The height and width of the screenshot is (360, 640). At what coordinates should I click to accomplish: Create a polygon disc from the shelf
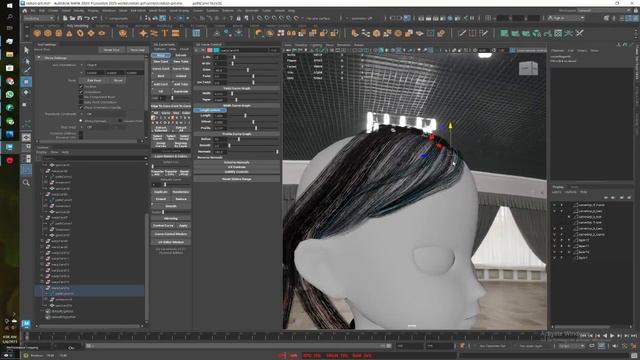(102, 33)
